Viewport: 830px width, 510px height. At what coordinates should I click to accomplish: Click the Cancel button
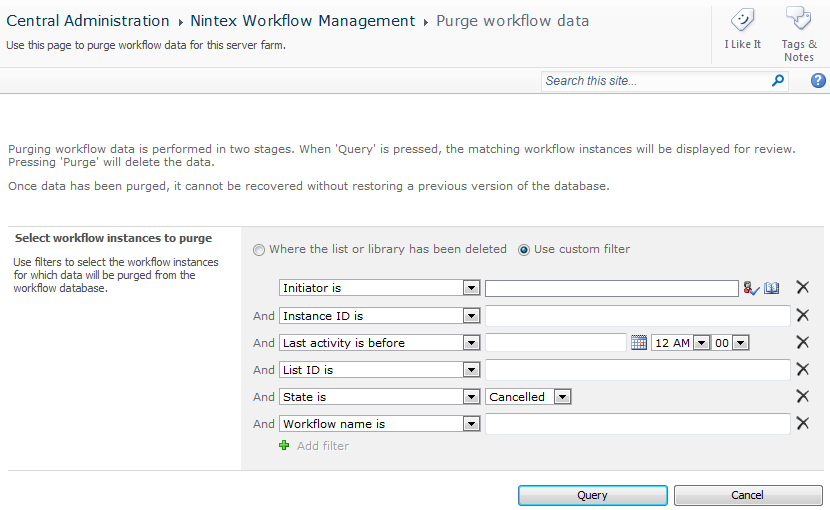tap(747, 495)
